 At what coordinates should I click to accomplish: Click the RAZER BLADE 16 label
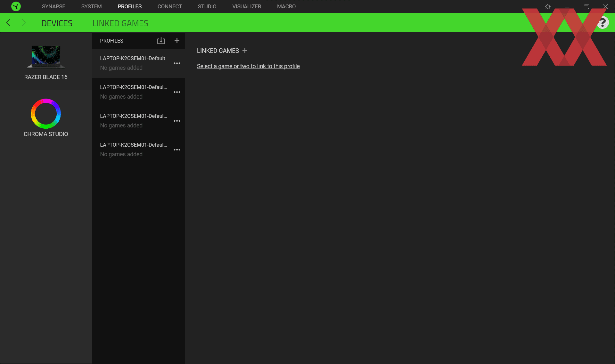click(x=46, y=77)
